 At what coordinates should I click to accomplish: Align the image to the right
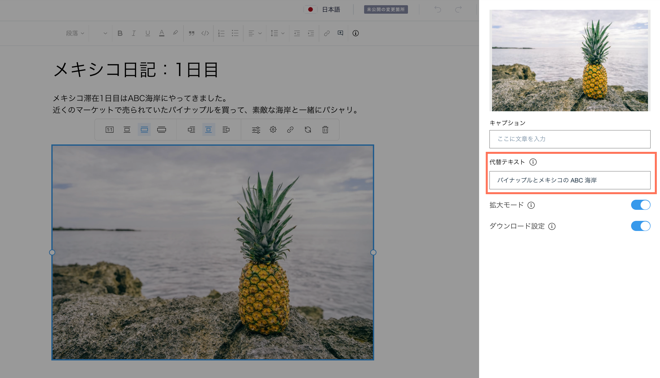click(x=226, y=130)
